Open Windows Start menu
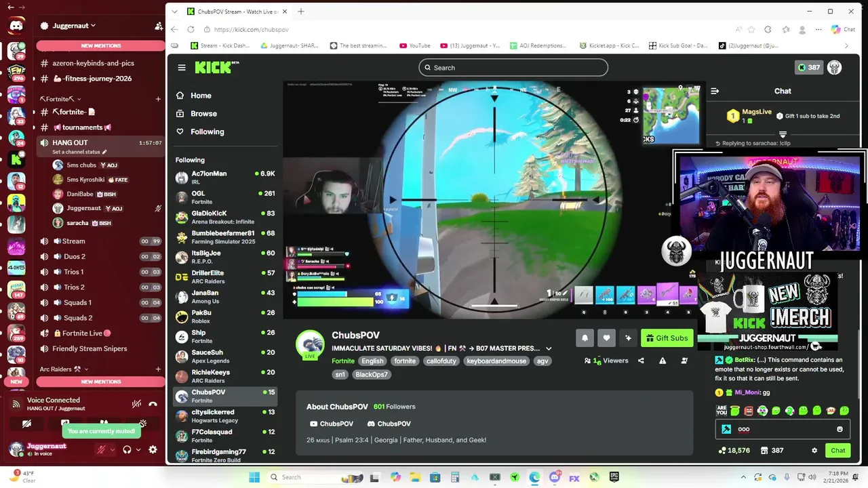 254,477
